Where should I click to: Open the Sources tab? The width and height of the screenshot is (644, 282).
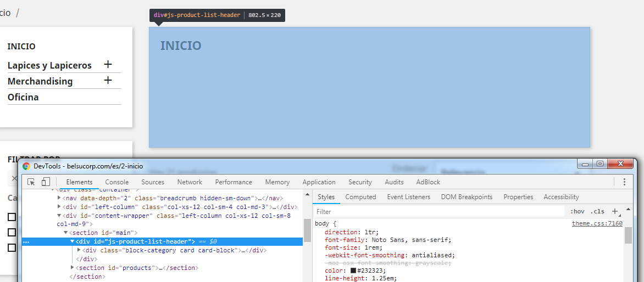click(153, 182)
